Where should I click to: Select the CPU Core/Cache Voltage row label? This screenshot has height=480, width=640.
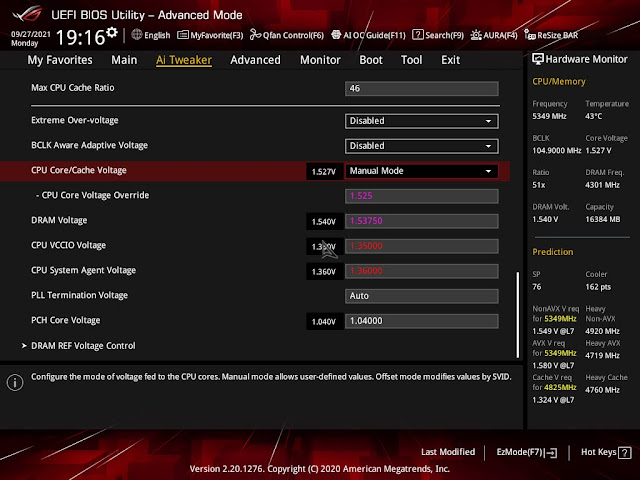pyautogui.click(x=79, y=170)
